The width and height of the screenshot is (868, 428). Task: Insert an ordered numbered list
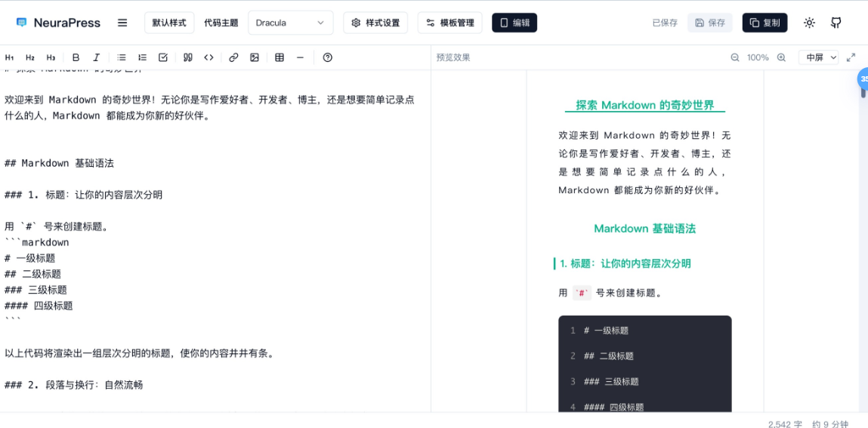point(142,57)
